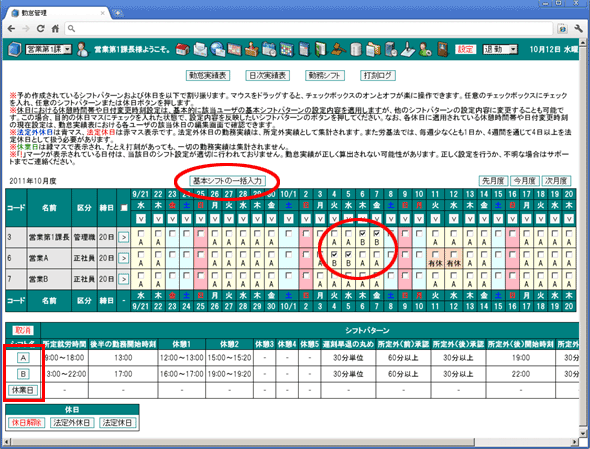Check the select-all checkbox in table header

tap(124, 208)
